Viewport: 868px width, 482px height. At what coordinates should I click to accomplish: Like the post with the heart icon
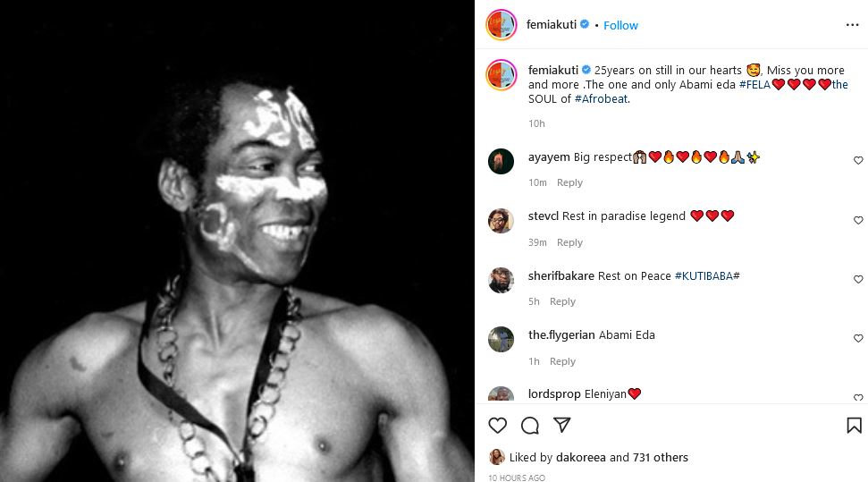pyautogui.click(x=498, y=426)
